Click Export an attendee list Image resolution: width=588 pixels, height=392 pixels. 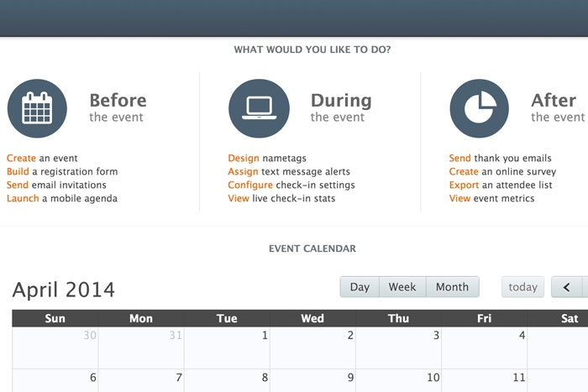point(464,186)
